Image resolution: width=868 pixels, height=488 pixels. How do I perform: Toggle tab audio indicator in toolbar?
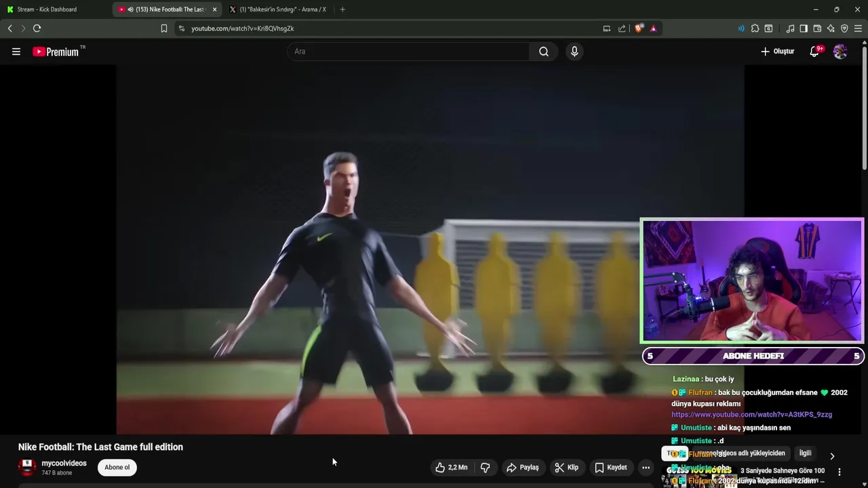click(741, 28)
